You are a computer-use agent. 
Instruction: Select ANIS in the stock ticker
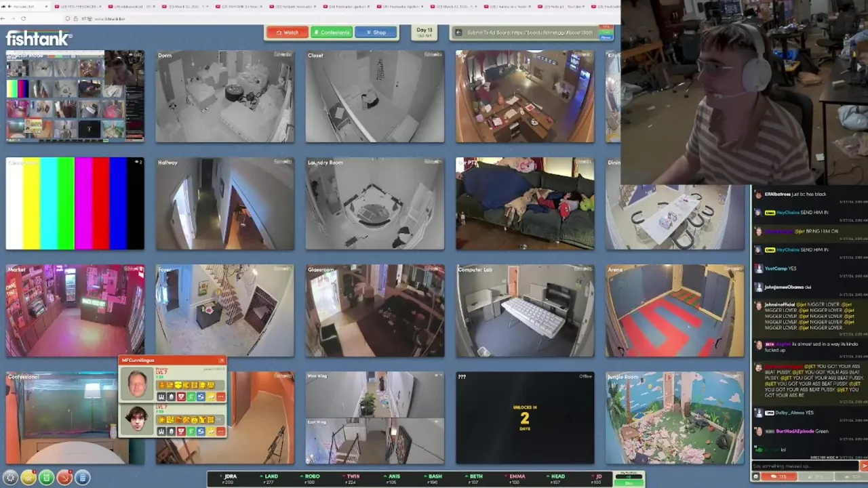[392, 479]
